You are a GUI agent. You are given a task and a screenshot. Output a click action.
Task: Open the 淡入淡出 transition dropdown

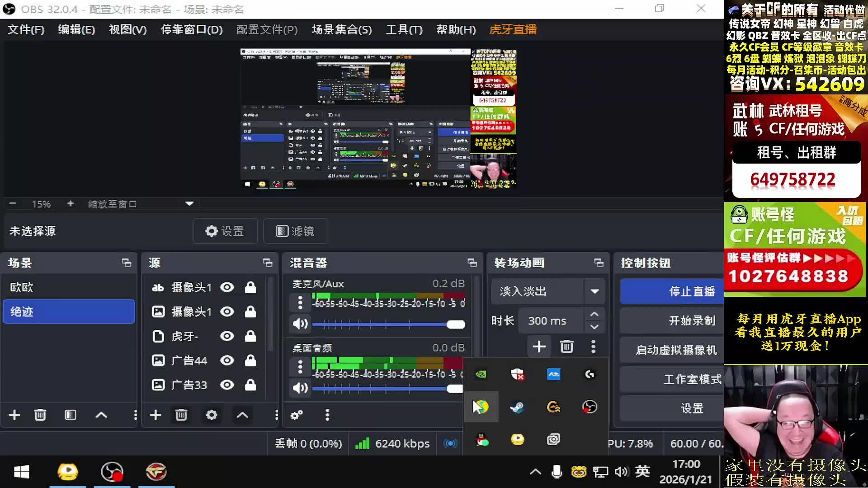[594, 291]
